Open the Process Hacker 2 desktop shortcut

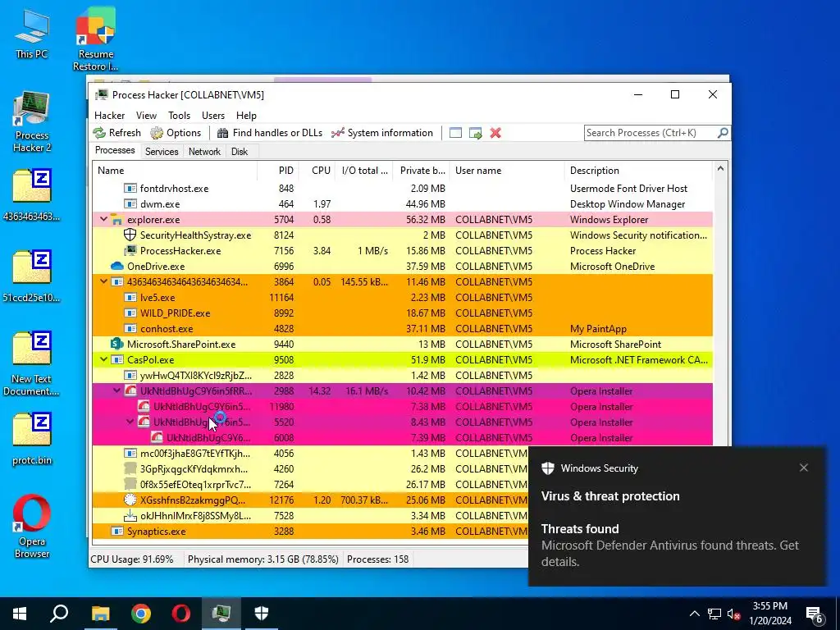(x=32, y=122)
